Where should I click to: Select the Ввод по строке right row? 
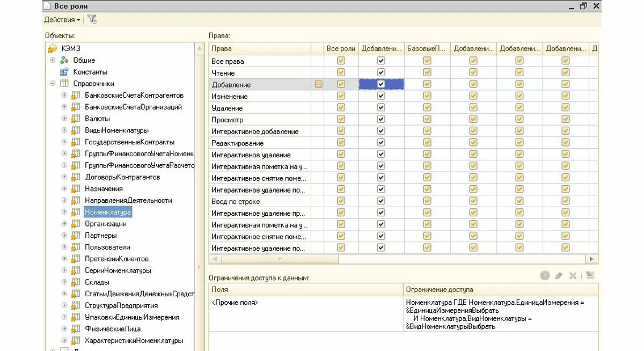pos(236,201)
